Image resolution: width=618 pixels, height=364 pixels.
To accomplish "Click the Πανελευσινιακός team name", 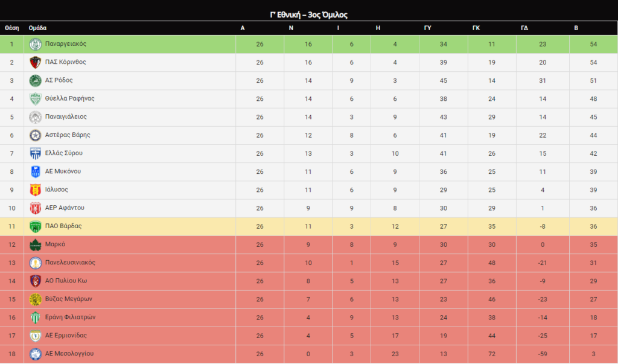I will coord(70,263).
